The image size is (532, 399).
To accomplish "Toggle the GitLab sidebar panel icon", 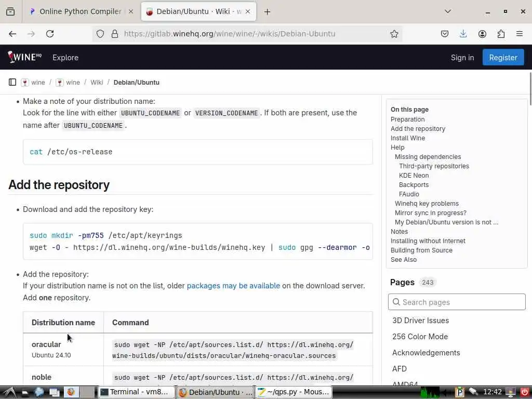I will coord(12,82).
